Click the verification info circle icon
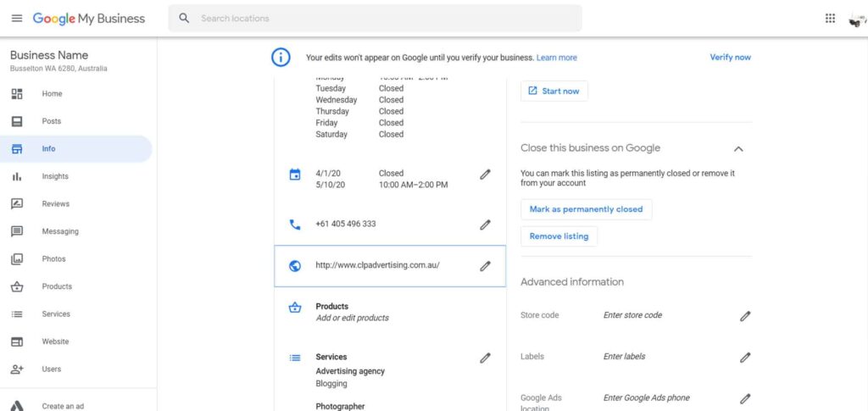Screen dimensions: 868x411 (281, 57)
